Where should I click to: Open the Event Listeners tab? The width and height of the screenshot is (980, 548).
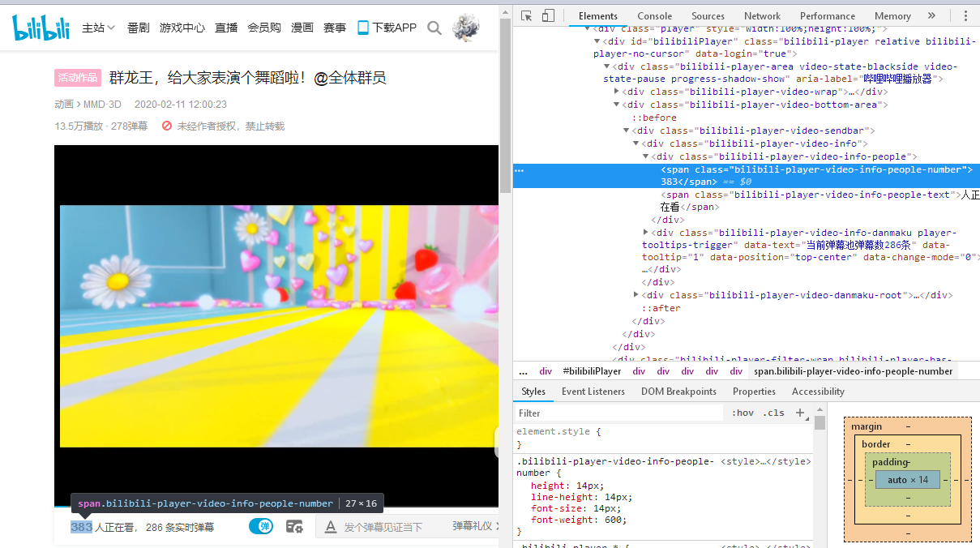coord(593,392)
